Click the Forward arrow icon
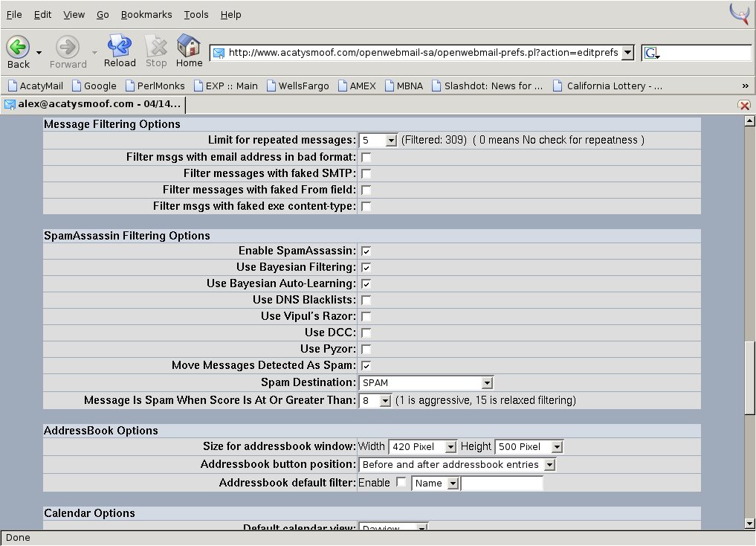Screen dimensions: 756x546 67,48
